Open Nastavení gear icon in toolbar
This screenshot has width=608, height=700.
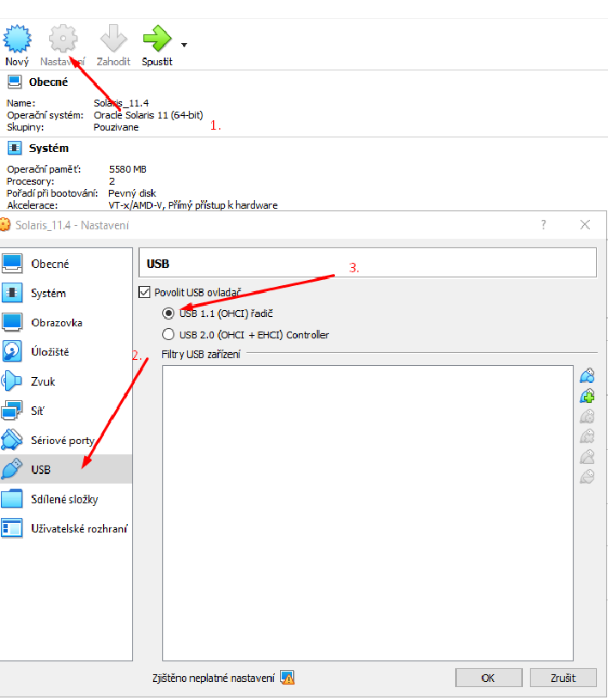pyautogui.click(x=63, y=39)
